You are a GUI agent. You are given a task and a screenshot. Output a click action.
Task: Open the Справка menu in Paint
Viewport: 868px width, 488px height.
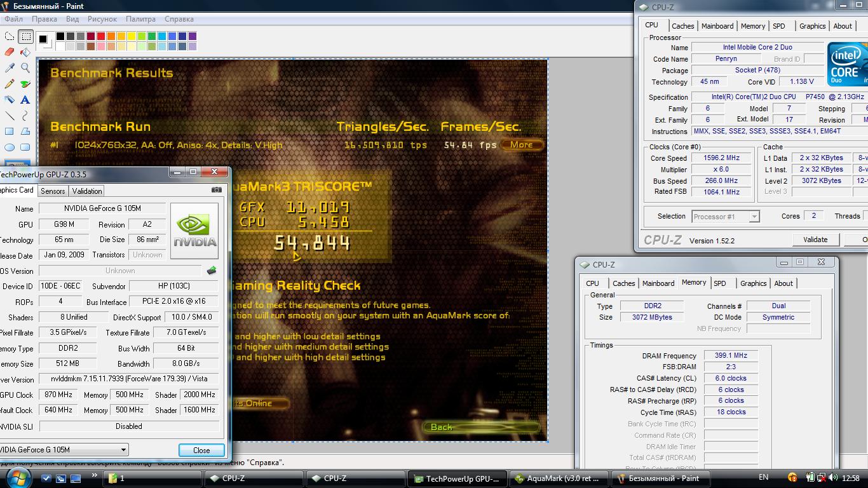[x=179, y=19]
